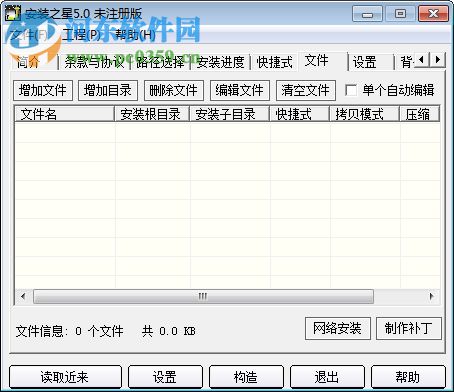This screenshot has width=454, height=392.
Task: Click the 安装子目录 column header
Action: click(x=229, y=114)
